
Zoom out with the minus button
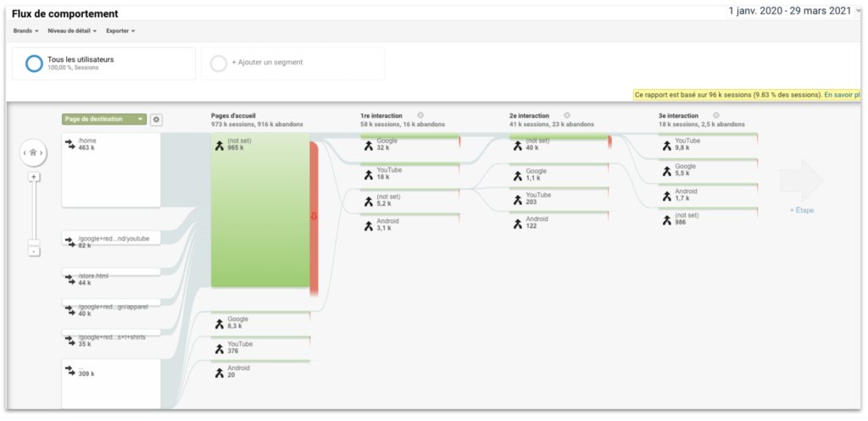34,251
